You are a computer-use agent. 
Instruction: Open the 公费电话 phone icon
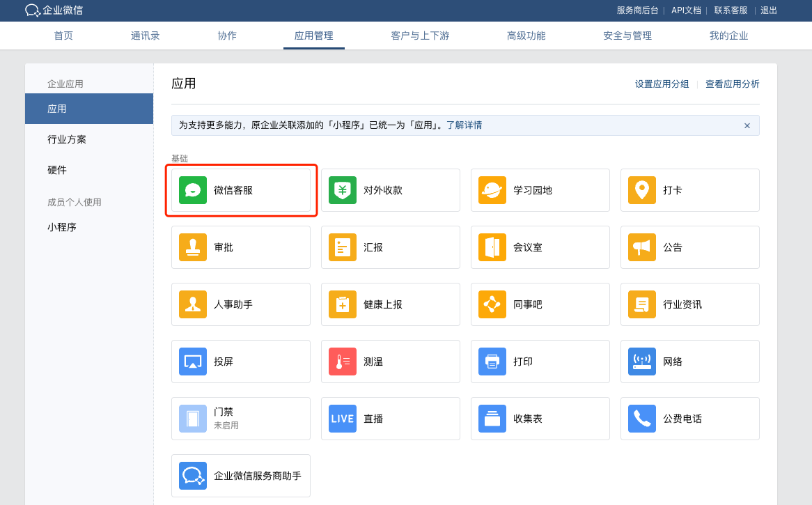pyautogui.click(x=641, y=419)
